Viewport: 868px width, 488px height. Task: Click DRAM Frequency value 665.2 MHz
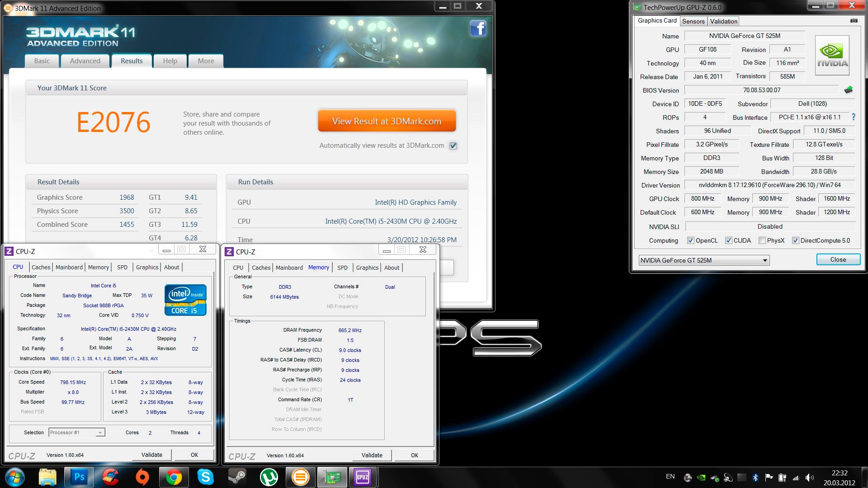(350, 330)
